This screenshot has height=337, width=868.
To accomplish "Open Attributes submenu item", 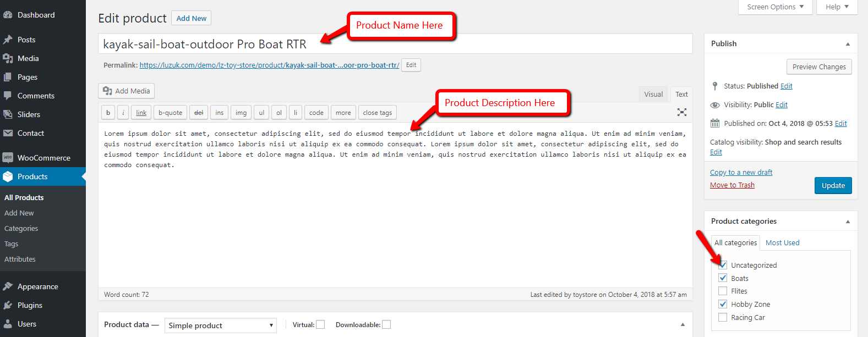I will (20, 259).
